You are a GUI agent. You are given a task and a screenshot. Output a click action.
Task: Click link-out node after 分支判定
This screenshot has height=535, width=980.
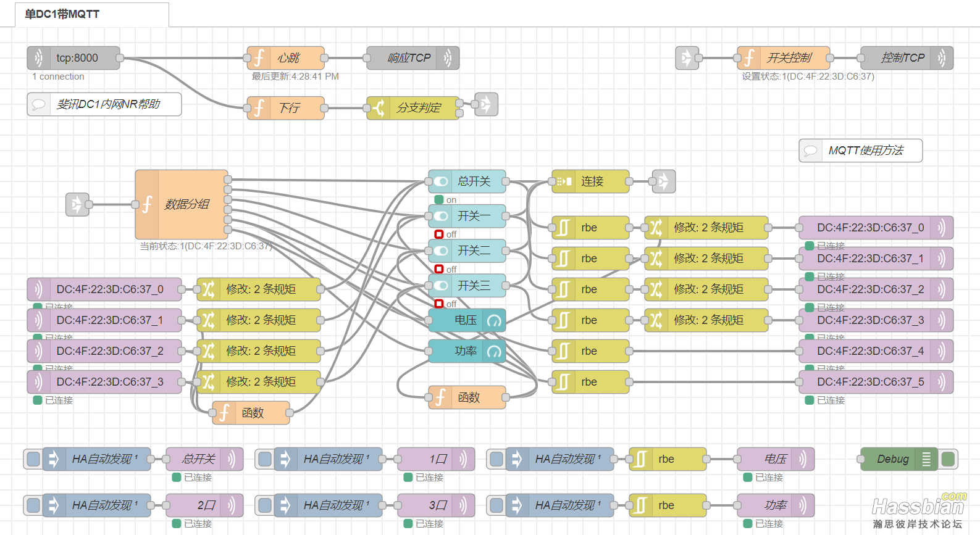(x=486, y=104)
